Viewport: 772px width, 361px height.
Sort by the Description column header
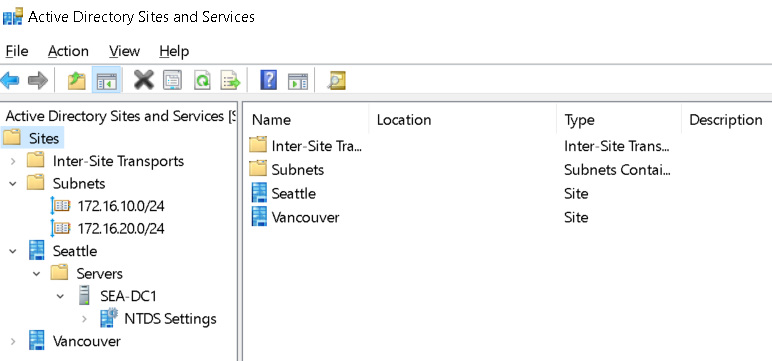pos(726,120)
